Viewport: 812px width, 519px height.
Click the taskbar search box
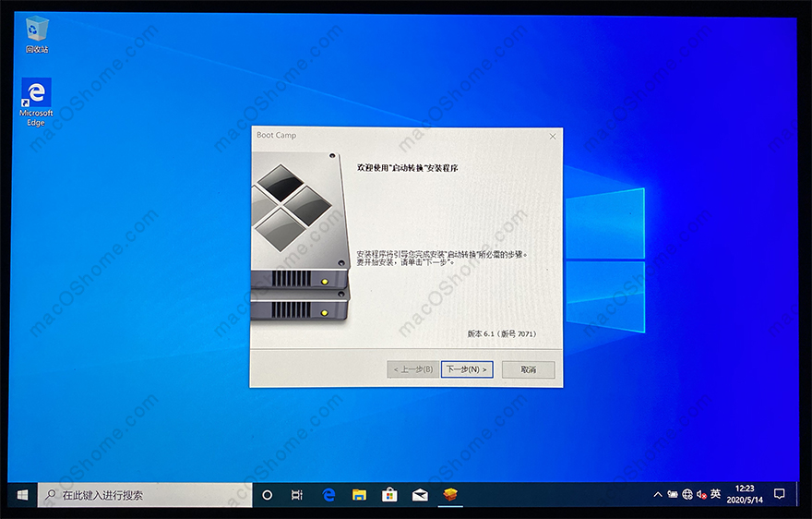143,495
